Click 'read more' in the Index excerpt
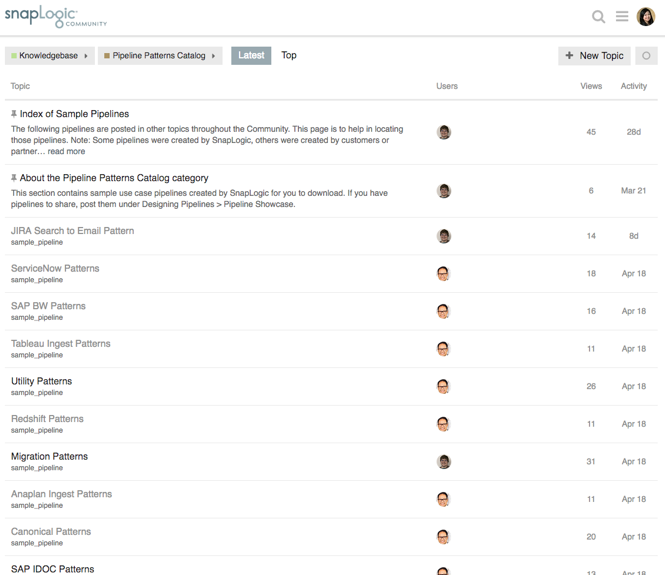Screen dimensions: 665x575 66,151
